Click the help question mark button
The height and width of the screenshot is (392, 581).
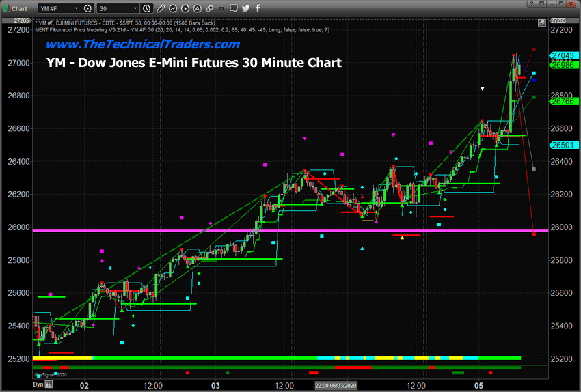(532, 3)
